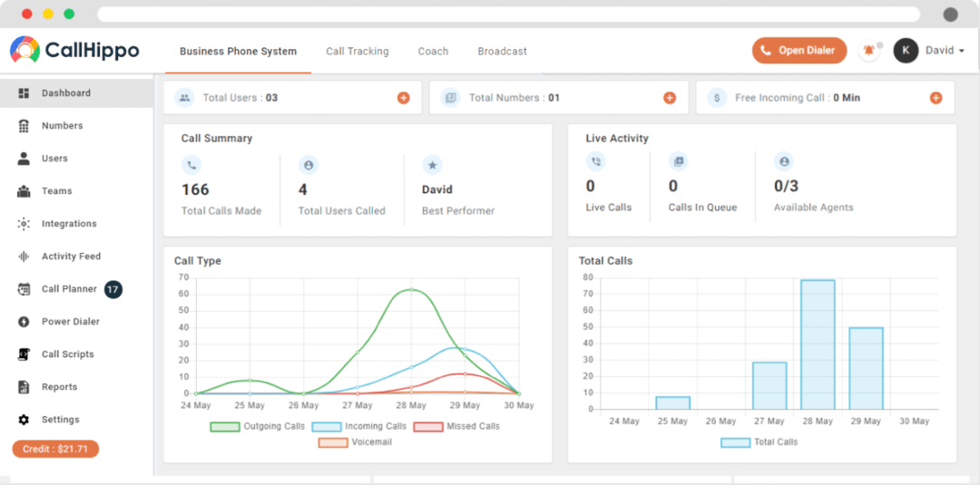Open the Broadcast tab
The width and height of the screenshot is (980, 485).
click(x=502, y=52)
